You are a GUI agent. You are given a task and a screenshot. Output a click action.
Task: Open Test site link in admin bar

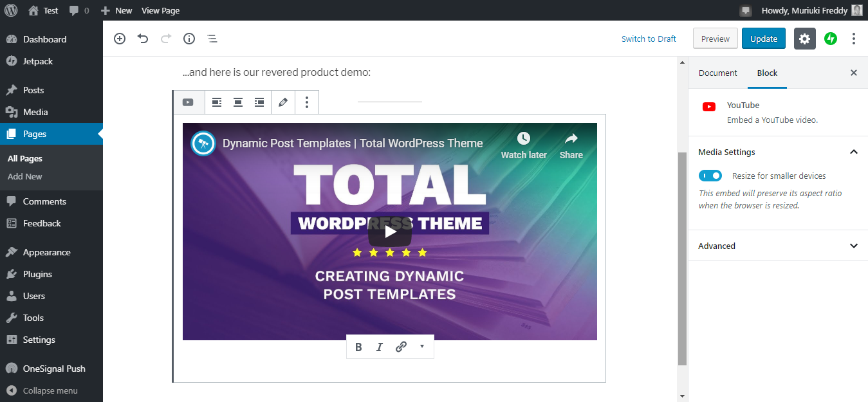[x=43, y=10]
